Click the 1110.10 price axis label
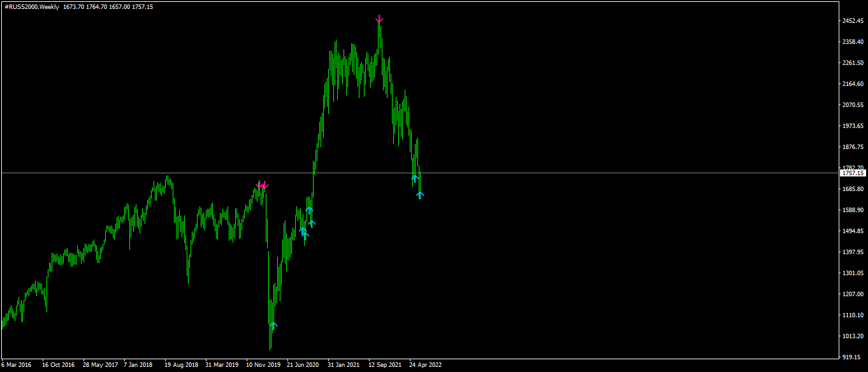 [853, 315]
